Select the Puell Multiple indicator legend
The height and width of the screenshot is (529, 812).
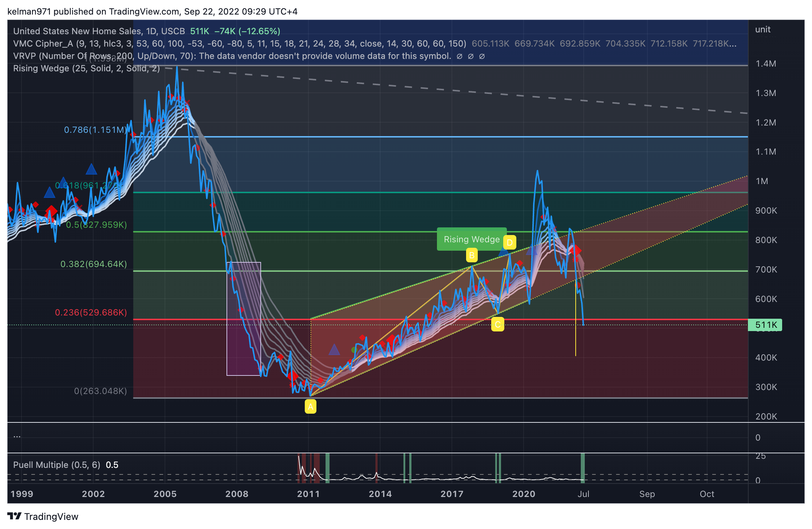pos(56,465)
